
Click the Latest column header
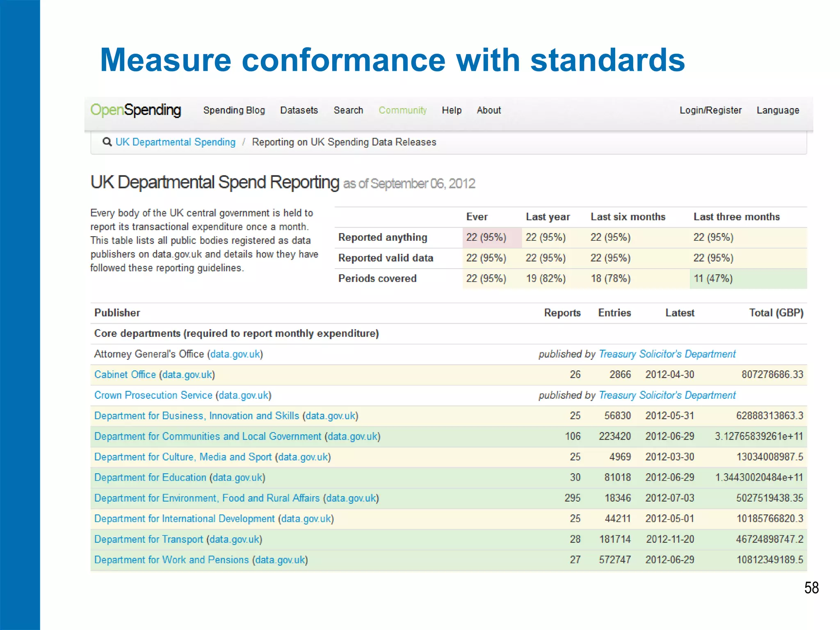pyautogui.click(x=680, y=313)
